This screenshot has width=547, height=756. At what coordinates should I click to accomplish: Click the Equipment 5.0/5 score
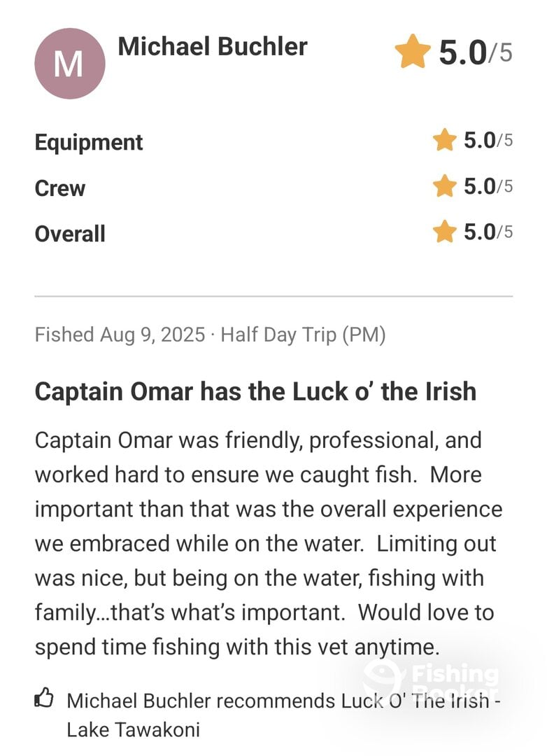(x=488, y=140)
